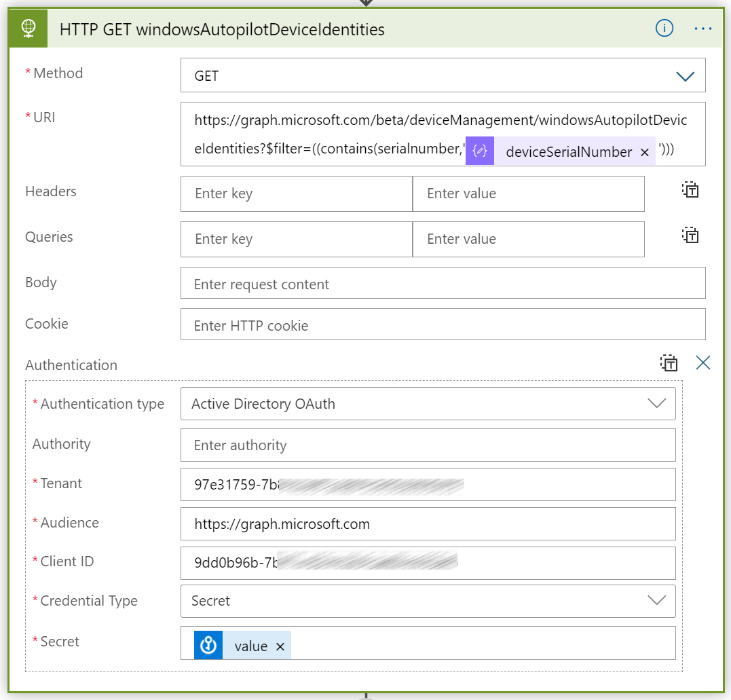731x700 pixels.
Task: Click the Cookie field
Action: coord(441,325)
